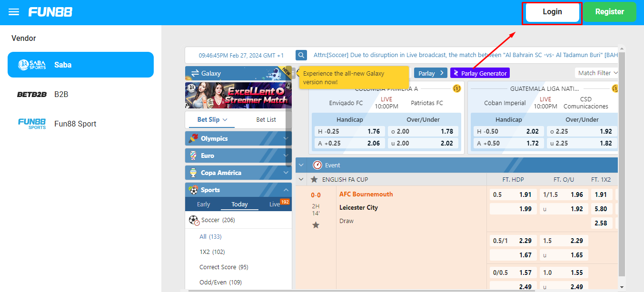Click the AFC Bournemouth team name

click(x=366, y=194)
